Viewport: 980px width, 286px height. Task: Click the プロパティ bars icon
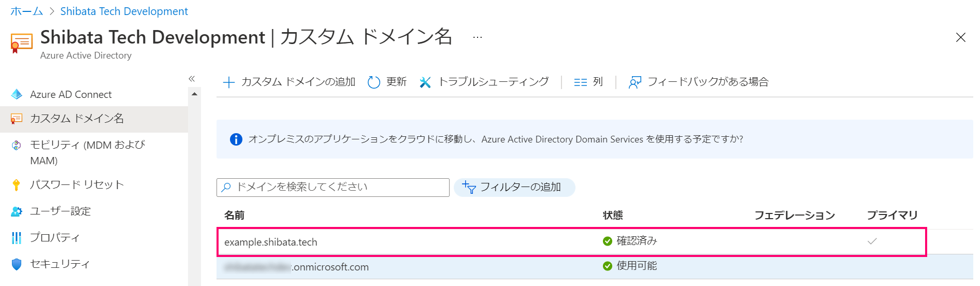[17, 238]
